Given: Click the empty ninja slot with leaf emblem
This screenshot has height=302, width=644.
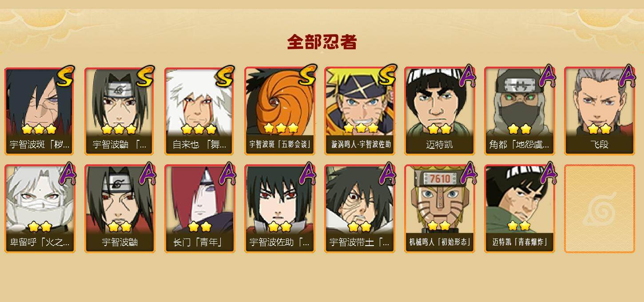Looking at the screenshot, I should (599, 209).
